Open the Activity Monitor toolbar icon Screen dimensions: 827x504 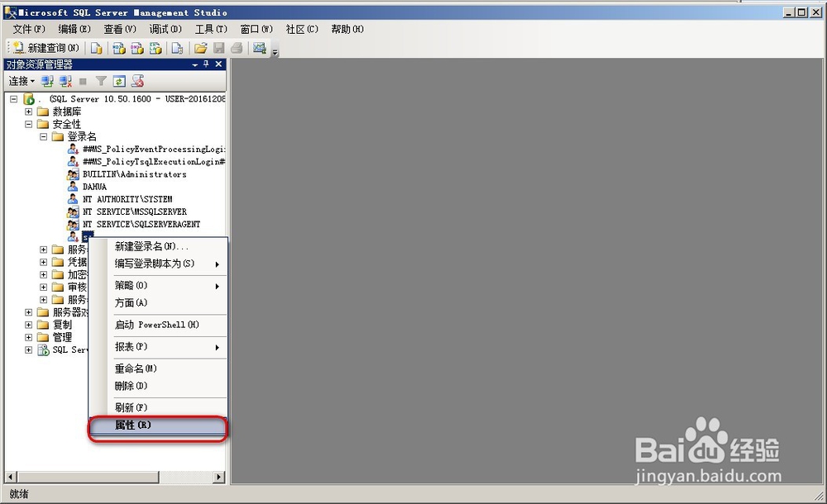pyautogui.click(x=260, y=49)
